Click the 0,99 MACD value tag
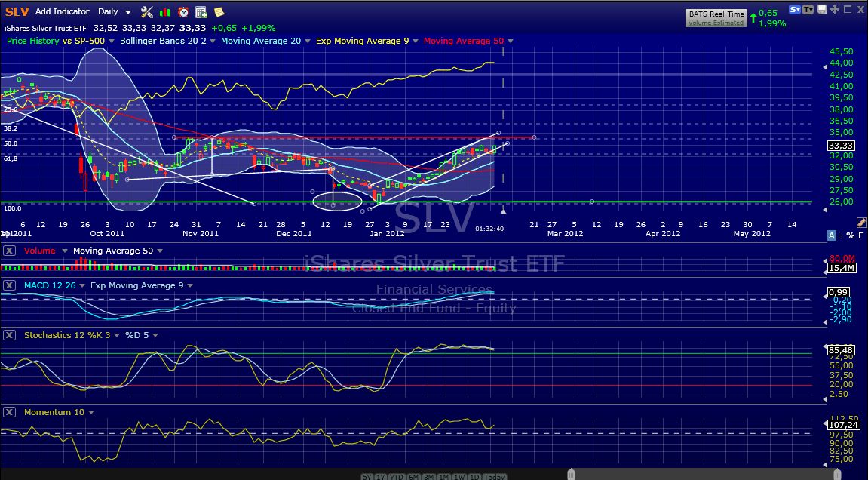The width and height of the screenshot is (868, 480). pyautogui.click(x=838, y=292)
